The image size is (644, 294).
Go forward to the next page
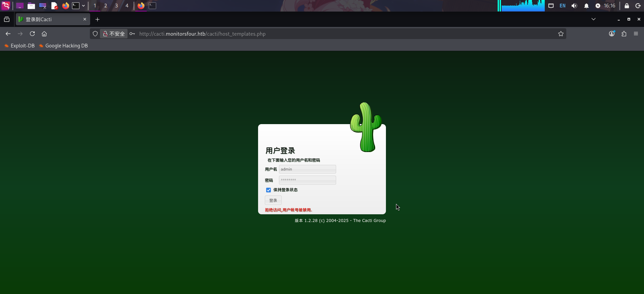[20, 34]
